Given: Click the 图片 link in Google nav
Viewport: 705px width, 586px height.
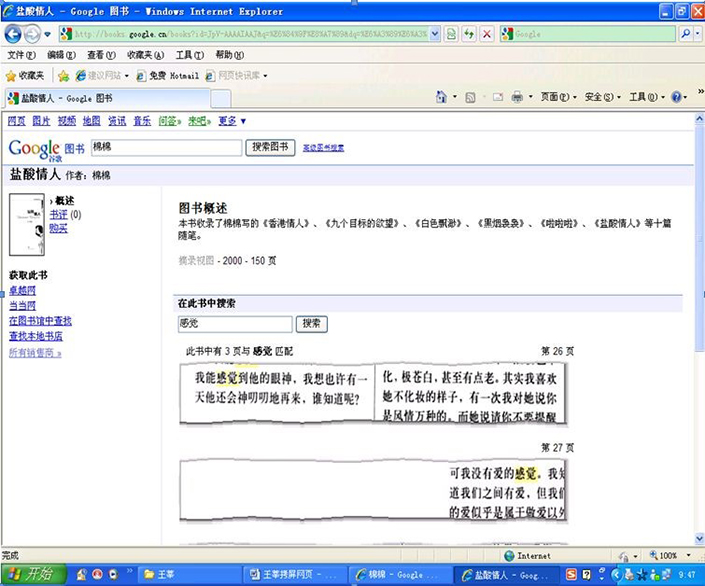Looking at the screenshot, I should (41, 121).
